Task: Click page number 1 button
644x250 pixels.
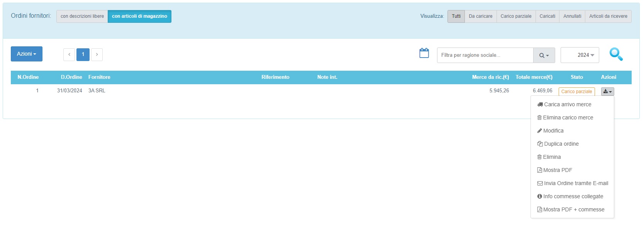Action: click(83, 54)
